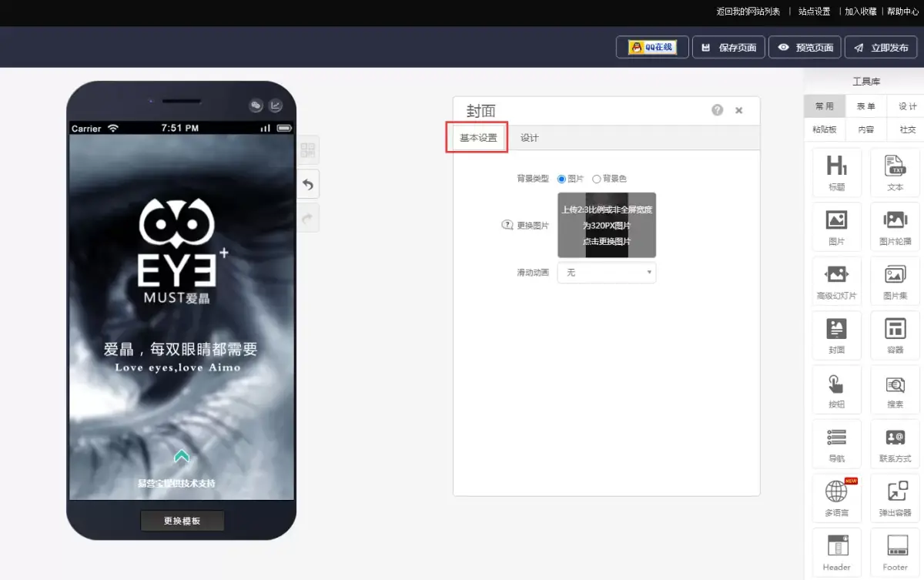Click the 预览页面 button
The image size is (924, 580).
805,47
